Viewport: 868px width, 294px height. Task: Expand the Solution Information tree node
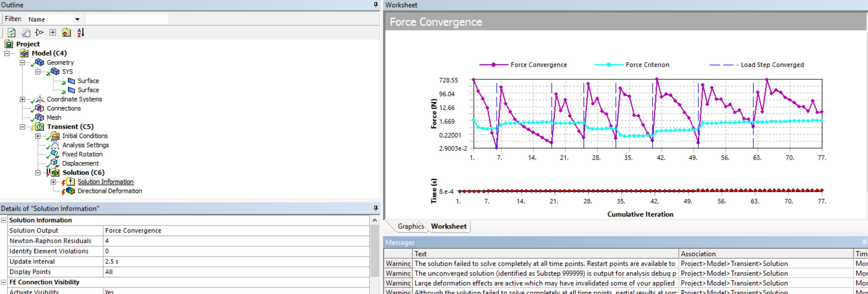[x=53, y=182]
